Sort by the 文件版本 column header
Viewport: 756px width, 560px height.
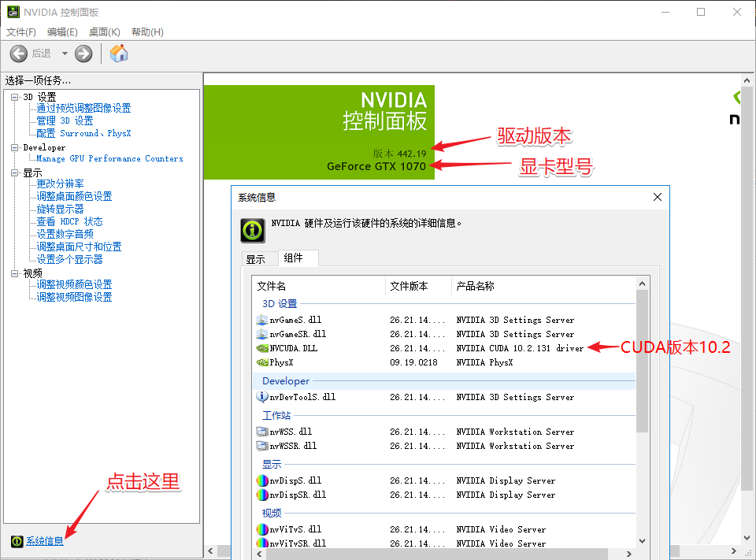point(418,286)
